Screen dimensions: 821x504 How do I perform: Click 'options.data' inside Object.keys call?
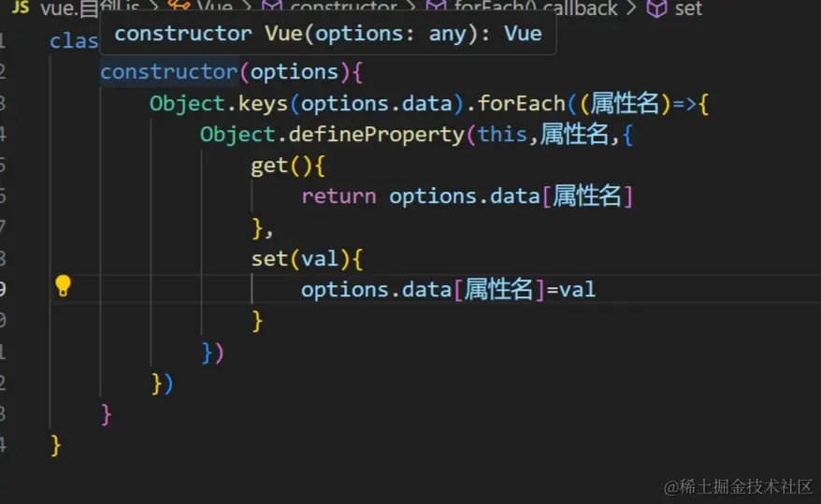click(x=376, y=104)
